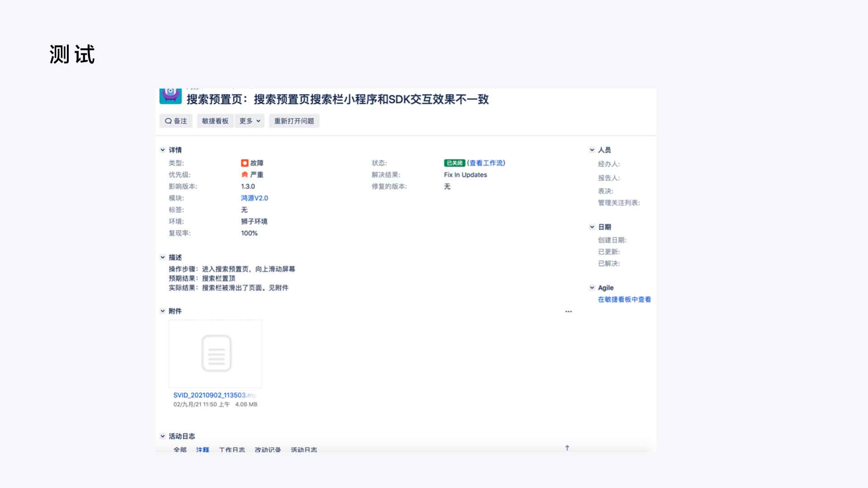Image resolution: width=868 pixels, height=488 pixels.
Task: Click the project avatar icon
Action: point(170,95)
